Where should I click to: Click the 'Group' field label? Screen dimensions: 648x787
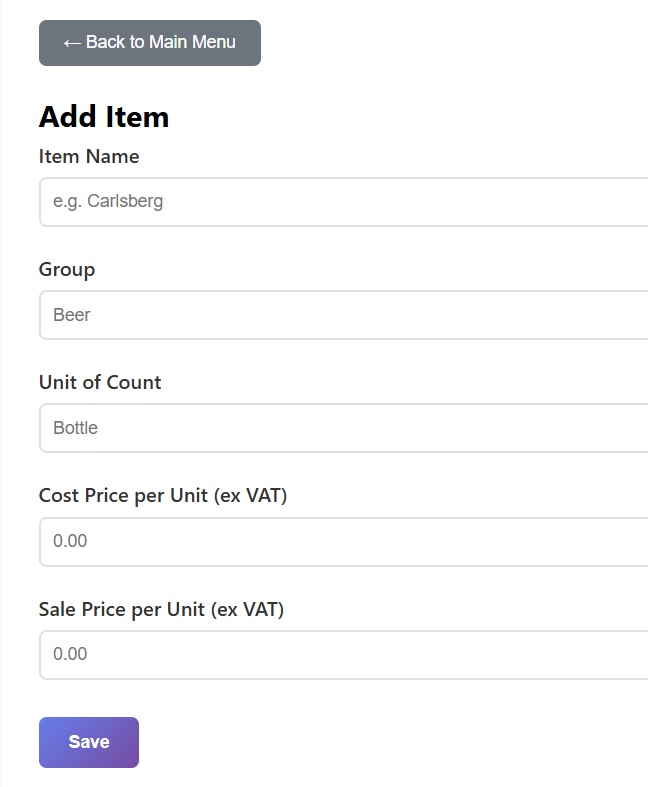[x=67, y=270]
